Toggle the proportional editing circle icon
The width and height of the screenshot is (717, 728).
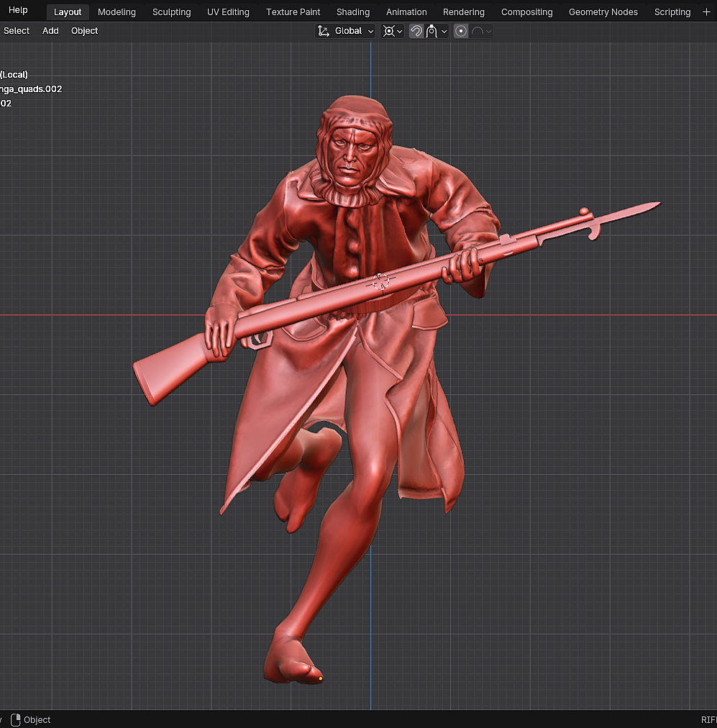461,31
